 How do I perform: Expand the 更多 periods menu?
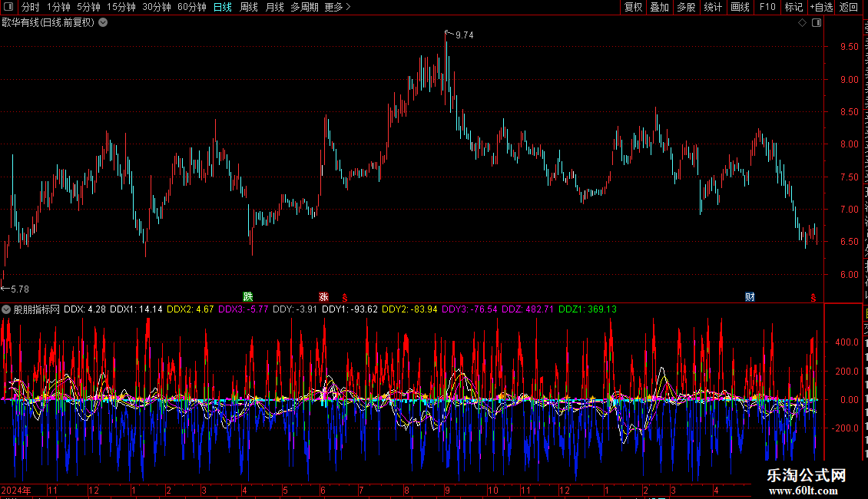click(x=337, y=7)
